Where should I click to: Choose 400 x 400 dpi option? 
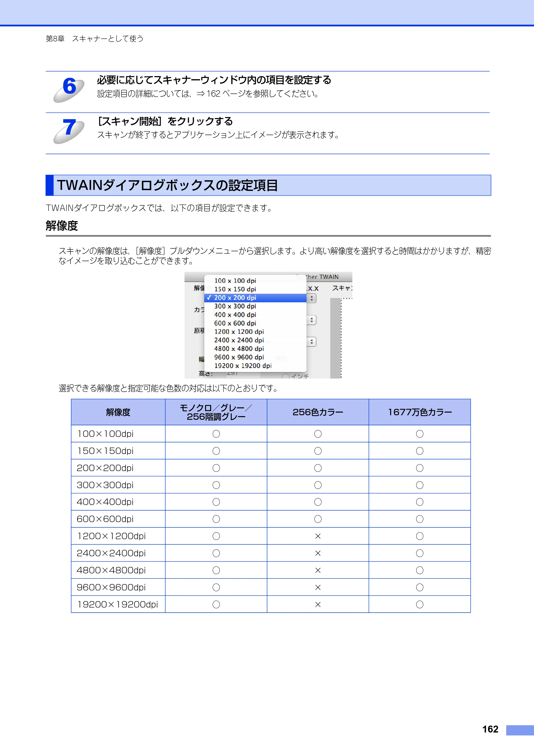pos(255,315)
